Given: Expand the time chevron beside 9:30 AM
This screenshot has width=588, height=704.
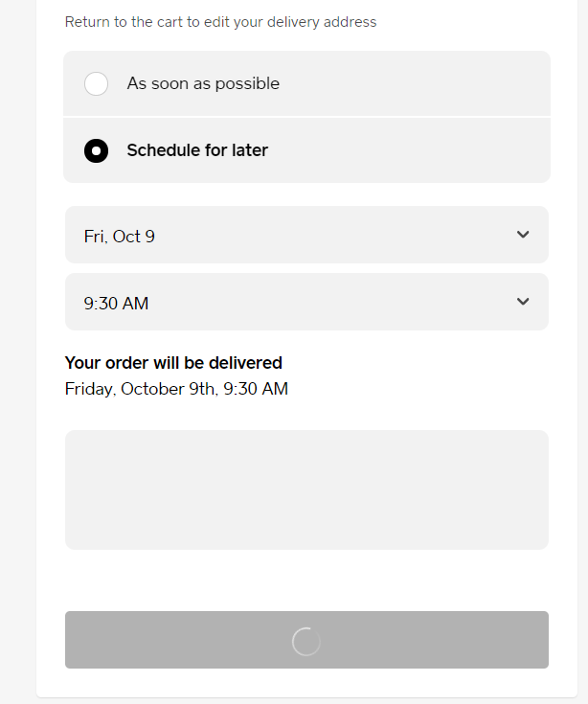Looking at the screenshot, I should [523, 302].
